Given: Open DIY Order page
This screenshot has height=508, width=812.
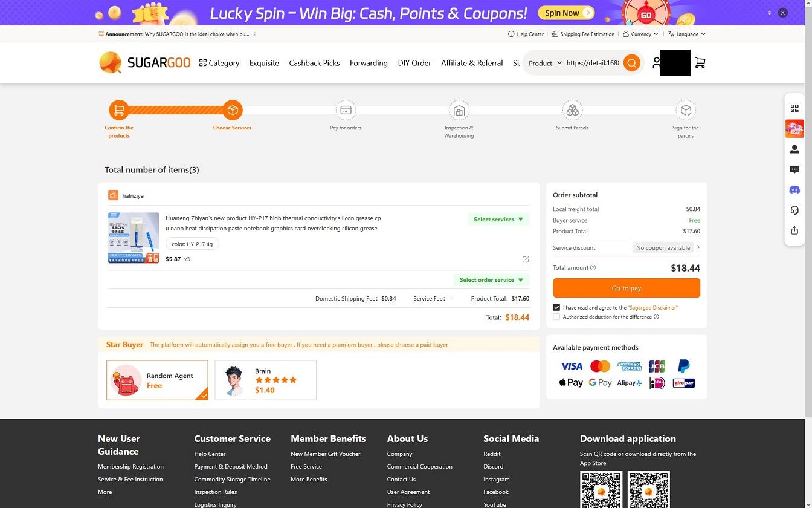Looking at the screenshot, I should pos(414,63).
